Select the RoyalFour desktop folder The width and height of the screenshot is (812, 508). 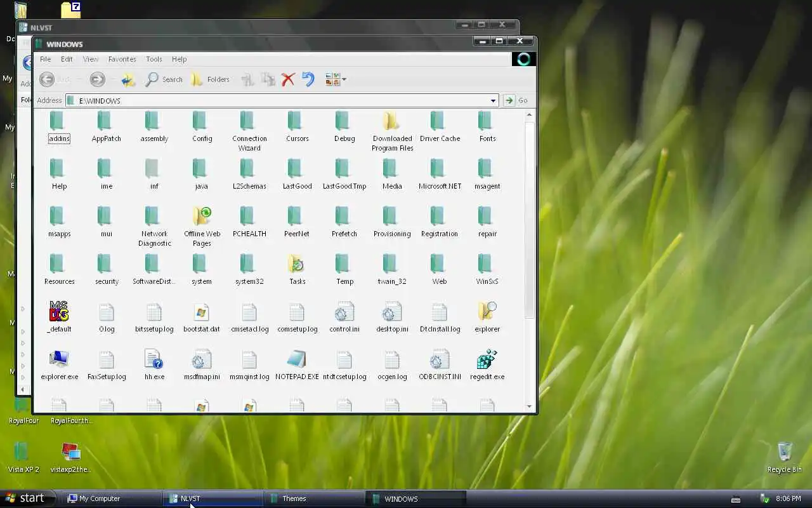point(23,410)
